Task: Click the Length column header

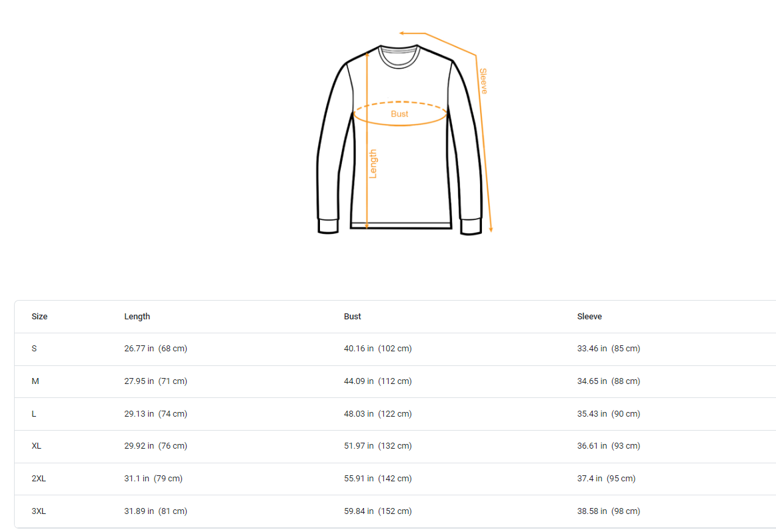Action: pyautogui.click(x=137, y=317)
